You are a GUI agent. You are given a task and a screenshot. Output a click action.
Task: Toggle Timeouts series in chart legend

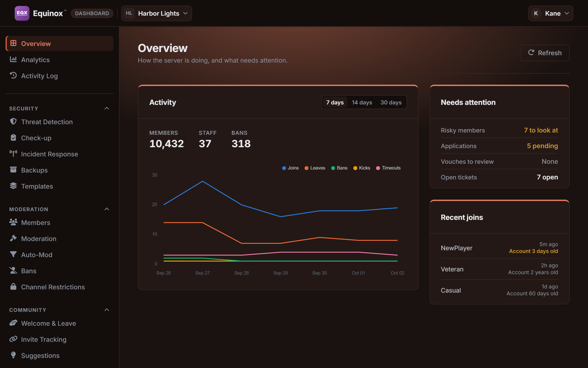[x=388, y=168]
